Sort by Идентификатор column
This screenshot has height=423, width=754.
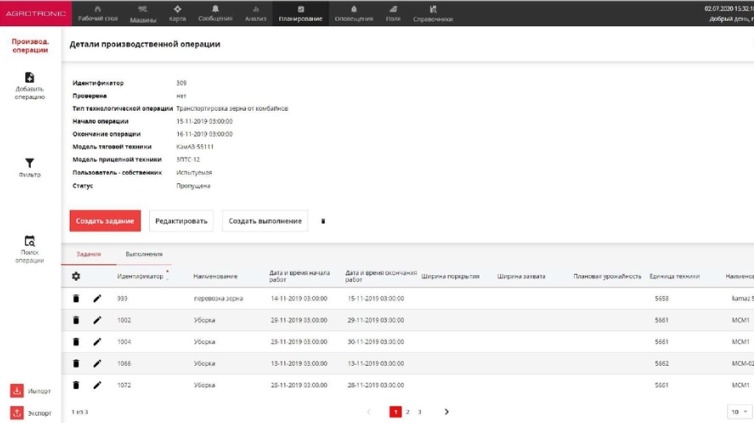pyautogui.click(x=140, y=276)
